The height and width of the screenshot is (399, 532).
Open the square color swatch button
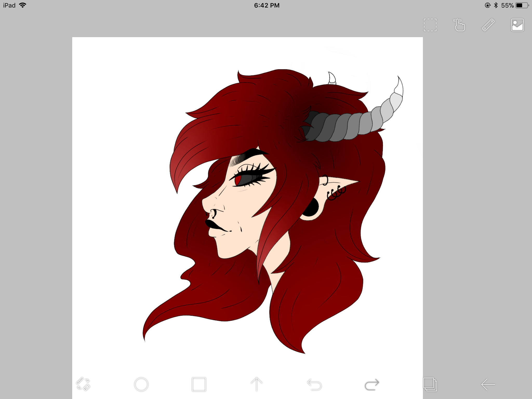coord(199,384)
